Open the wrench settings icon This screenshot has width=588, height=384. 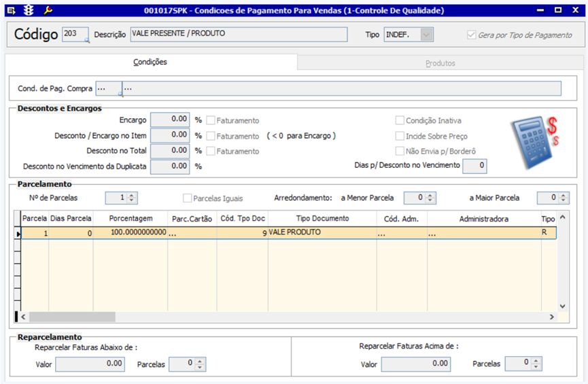click(48, 10)
